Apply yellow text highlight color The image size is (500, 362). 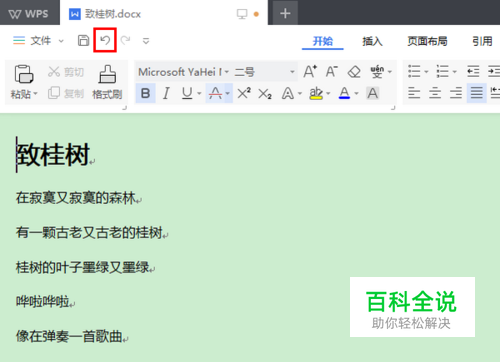tap(316, 93)
